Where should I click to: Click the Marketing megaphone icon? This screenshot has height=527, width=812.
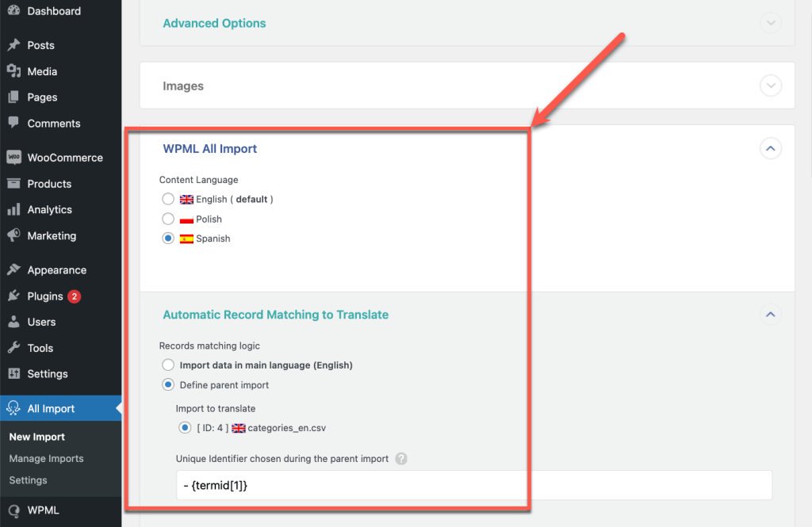tap(14, 235)
